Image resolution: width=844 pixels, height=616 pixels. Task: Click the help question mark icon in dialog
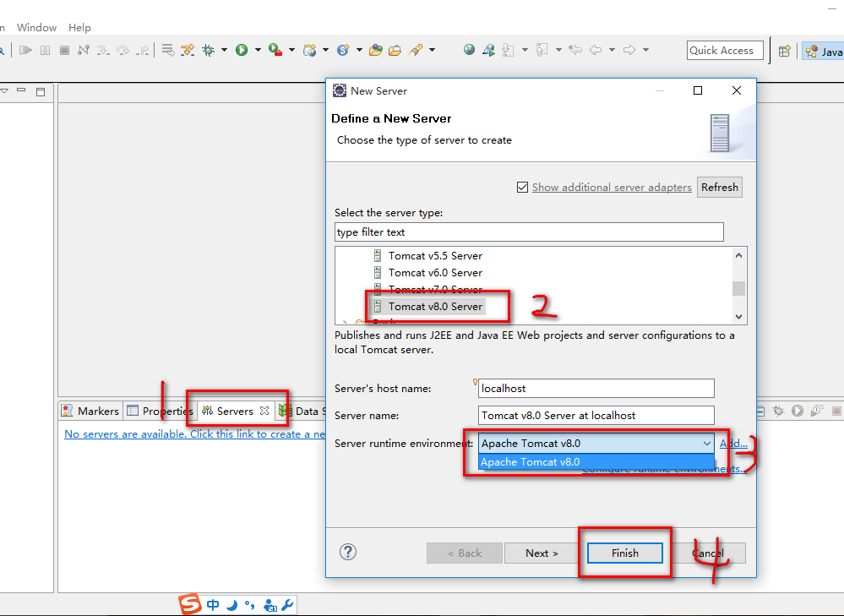point(348,552)
